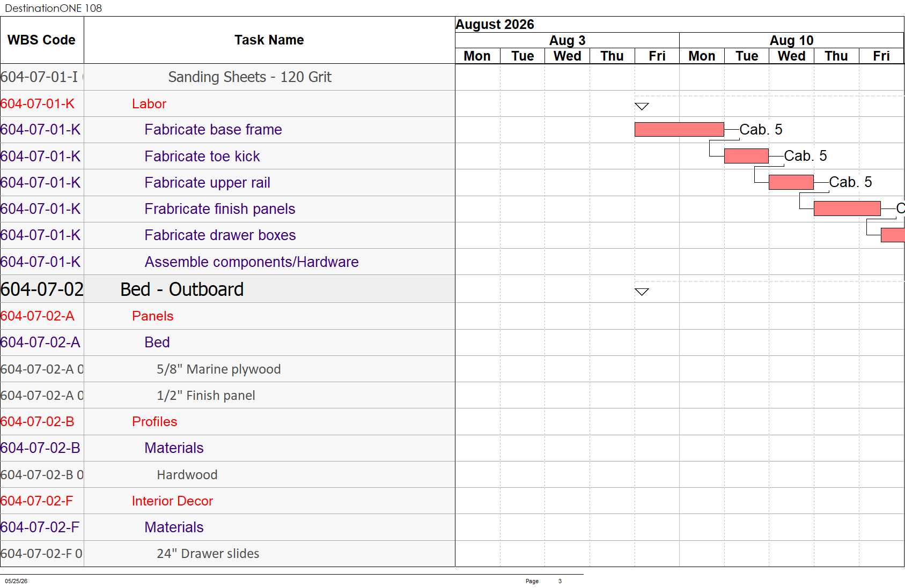Select the Assemble components/Hardware task
The height and width of the screenshot is (588, 905).
[x=252, y=262]
